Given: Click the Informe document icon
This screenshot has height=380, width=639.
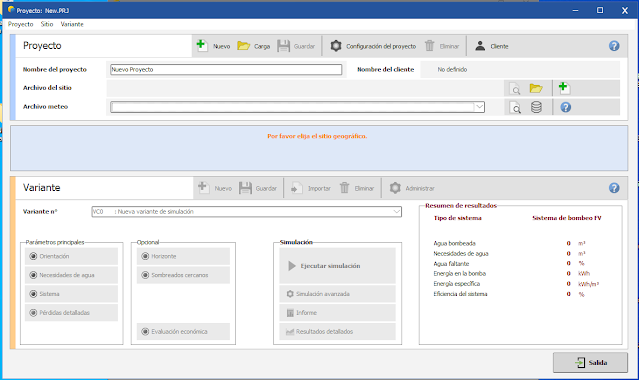Looking at the screenshot, I should (290, 313).
